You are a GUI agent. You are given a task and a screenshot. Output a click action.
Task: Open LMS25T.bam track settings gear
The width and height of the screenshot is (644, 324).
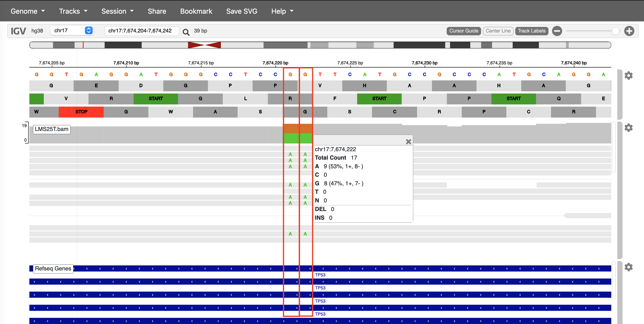pos(629,128)
